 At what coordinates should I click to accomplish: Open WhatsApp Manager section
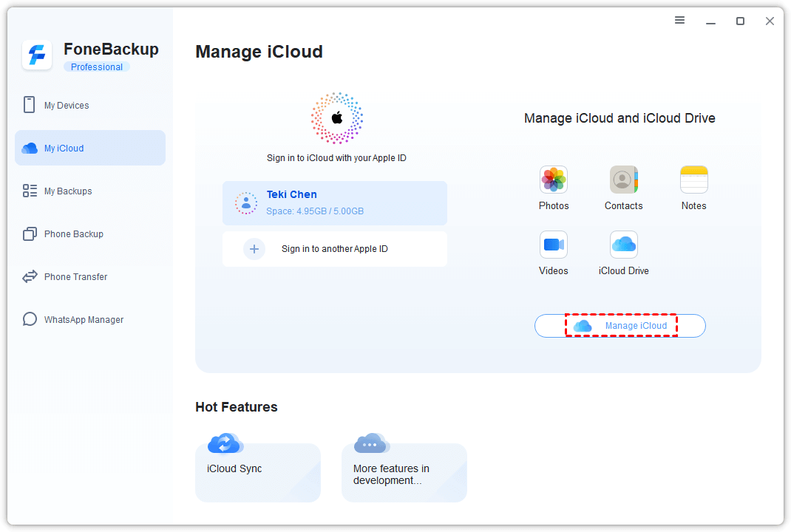point(84,320)
